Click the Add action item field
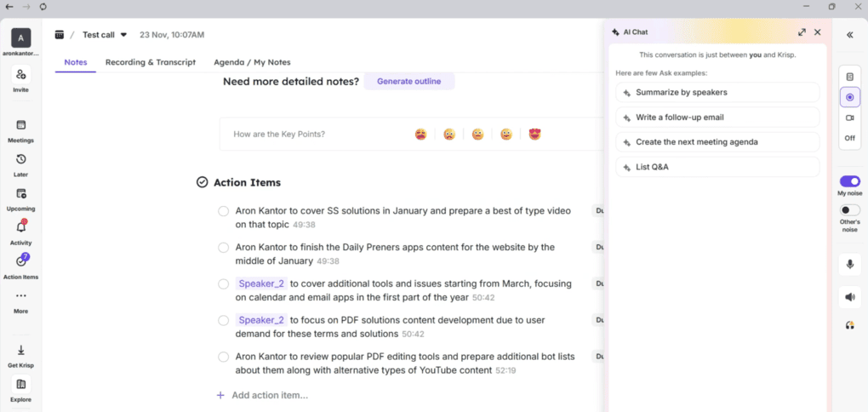The height and width of the screenshot is (412, 868). (x=269, y=395)
